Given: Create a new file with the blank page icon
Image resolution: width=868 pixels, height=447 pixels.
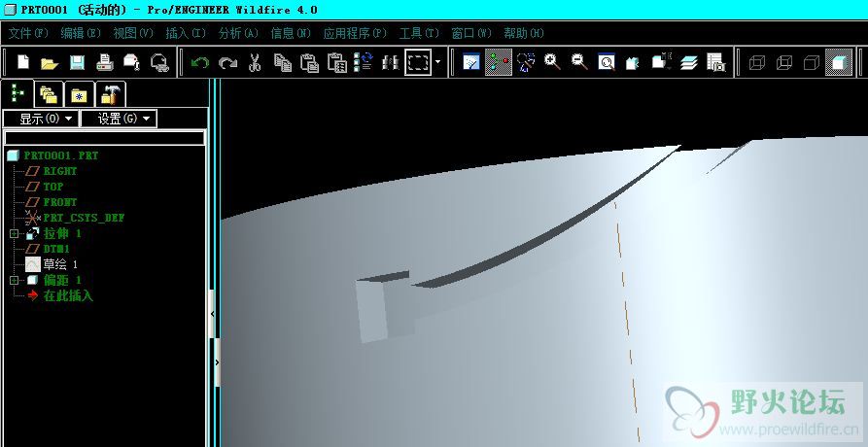Looking at the screenshot, I should click(x=23, y=62).
